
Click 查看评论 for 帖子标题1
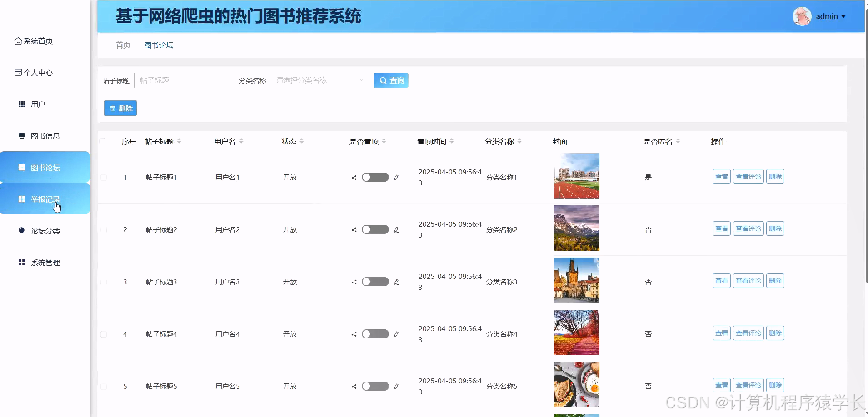[748, 176]
